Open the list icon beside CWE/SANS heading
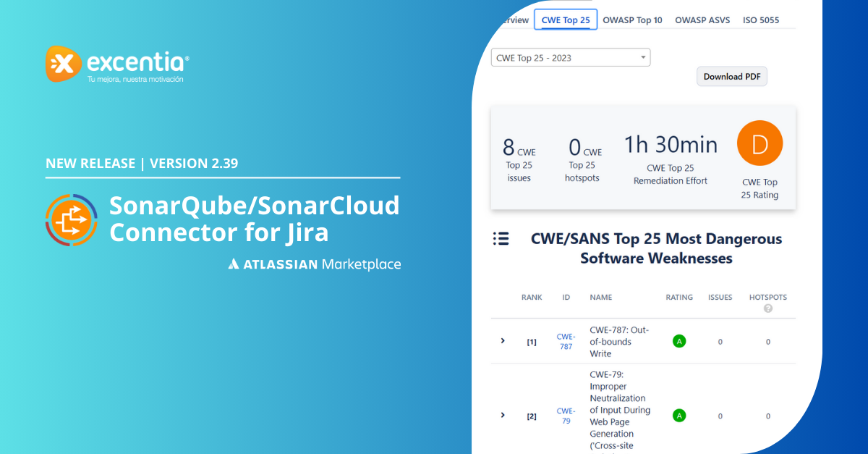The height and width of the screenshot is (454, 868). [501, 239]
